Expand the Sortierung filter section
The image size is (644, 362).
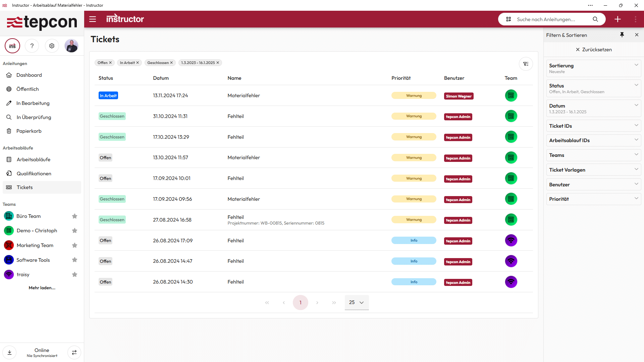593,68
